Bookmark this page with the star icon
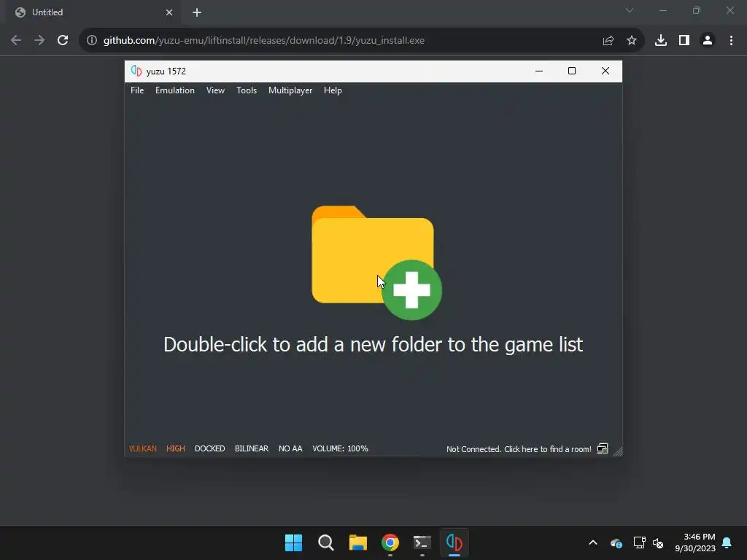Image resolution: width=747 pixels, height=560 pixels. coord(632,41)
